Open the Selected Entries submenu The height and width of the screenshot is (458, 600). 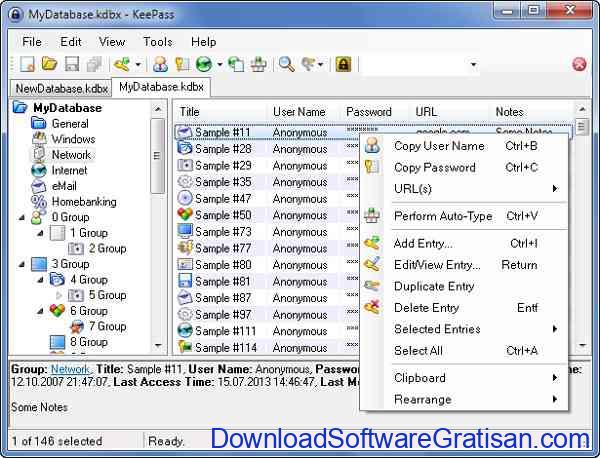coord(465,329)
